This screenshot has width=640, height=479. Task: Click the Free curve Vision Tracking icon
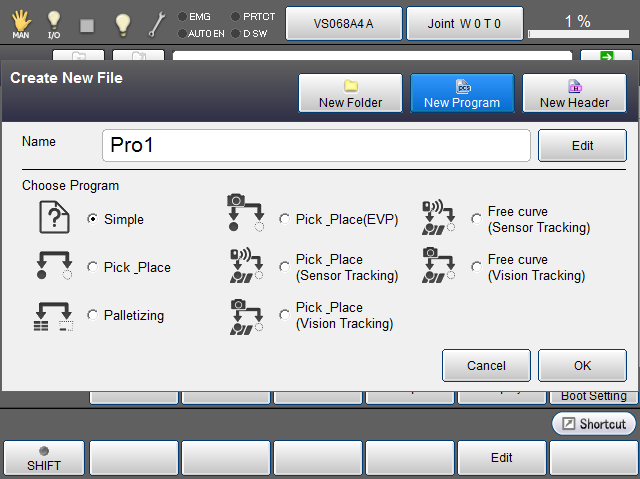[439, 267]
